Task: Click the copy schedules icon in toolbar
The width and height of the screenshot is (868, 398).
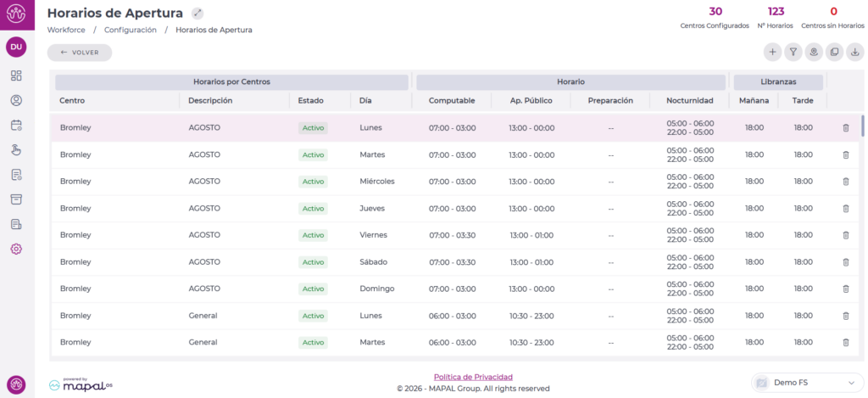Action: tap(834, 53)
